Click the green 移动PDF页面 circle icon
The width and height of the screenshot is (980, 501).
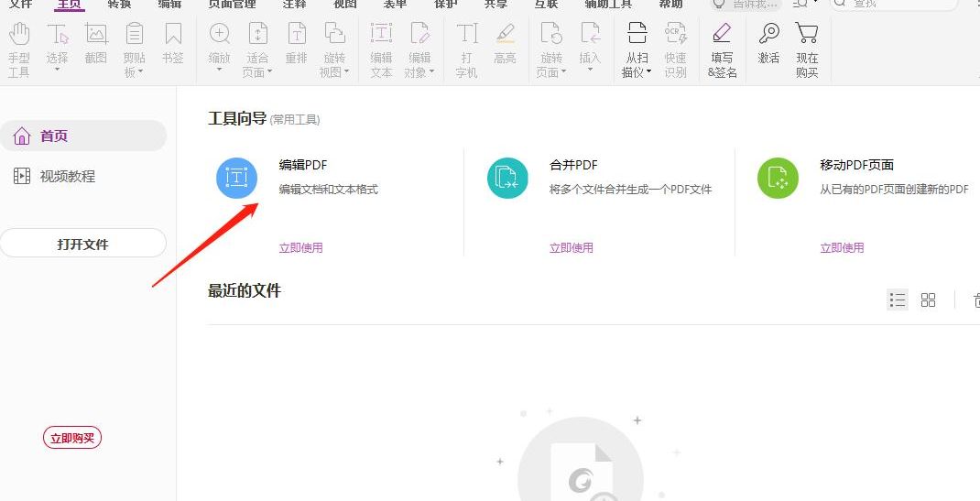(778, 178)
